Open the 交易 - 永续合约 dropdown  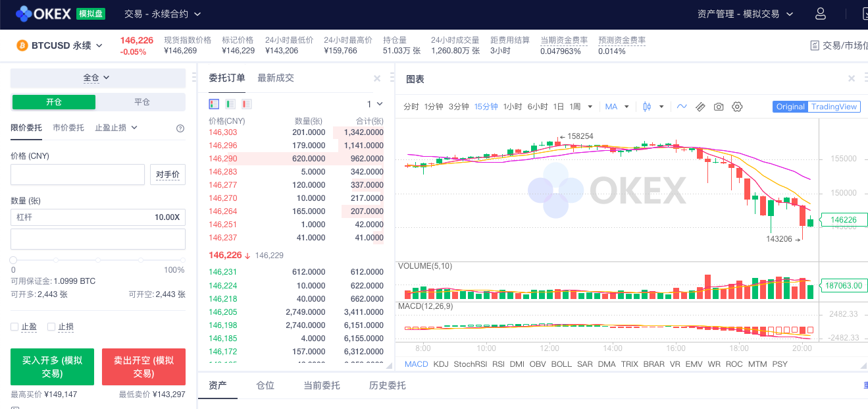163,14
